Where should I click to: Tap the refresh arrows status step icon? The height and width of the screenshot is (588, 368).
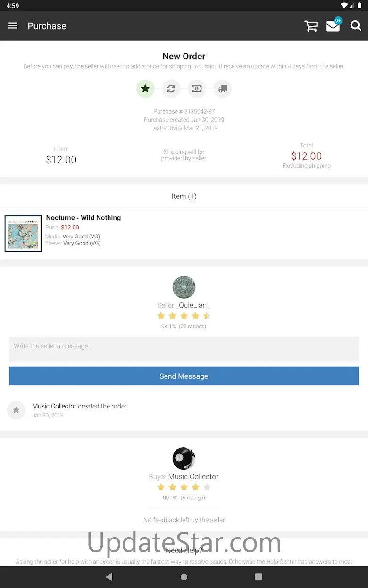point(171,89)
